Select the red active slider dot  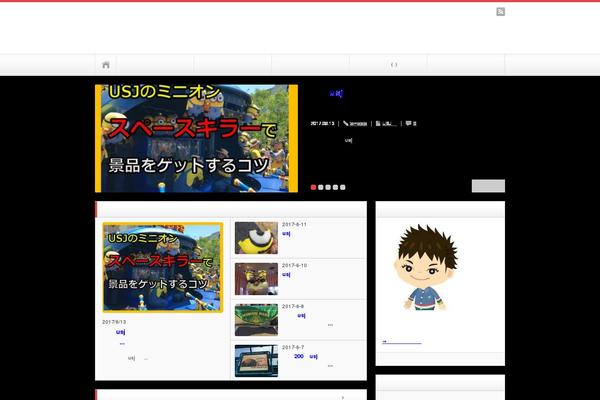click(313, 187)
